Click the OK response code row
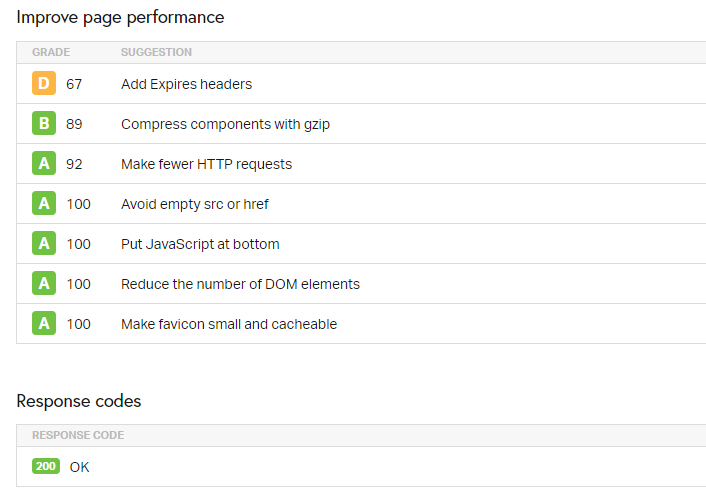Viewport: 706px width, 503px height. (79, 467)
